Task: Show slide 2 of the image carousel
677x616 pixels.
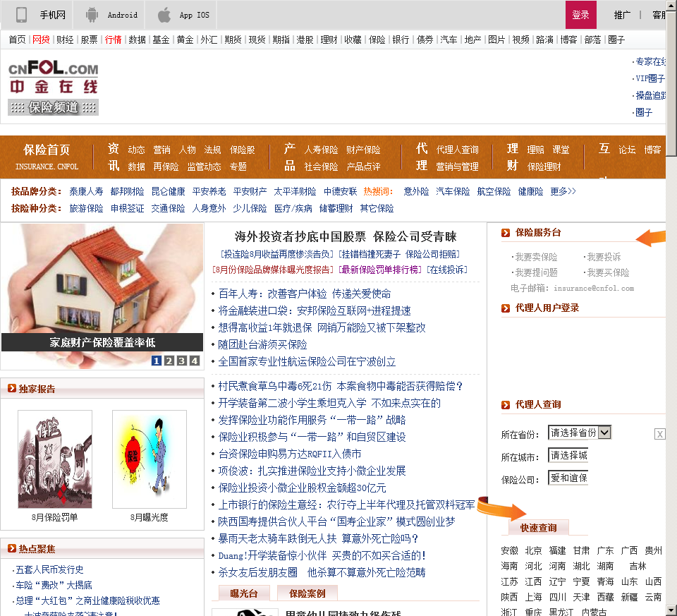Action: coord(169,361)
